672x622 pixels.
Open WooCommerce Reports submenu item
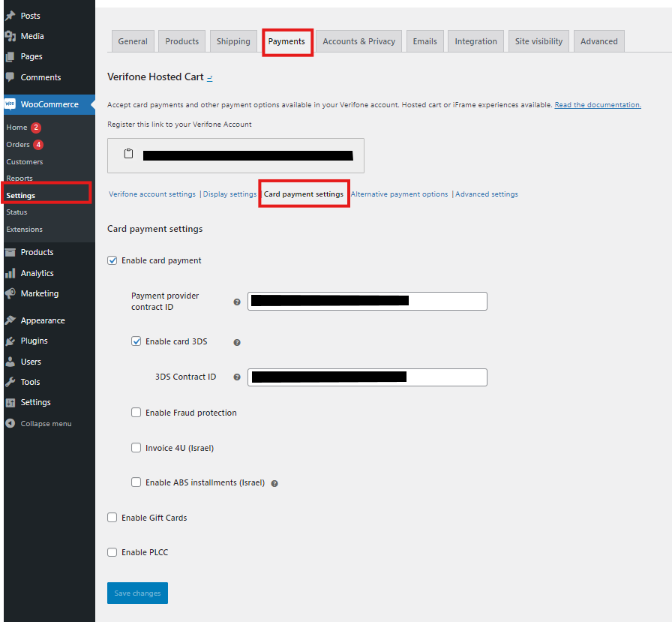19,179
